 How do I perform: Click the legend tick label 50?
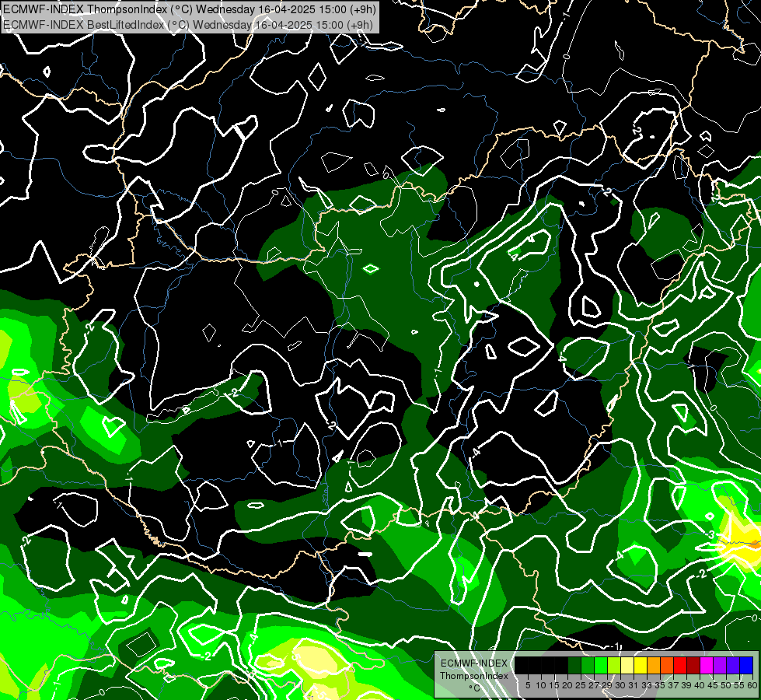coord(727,685)
